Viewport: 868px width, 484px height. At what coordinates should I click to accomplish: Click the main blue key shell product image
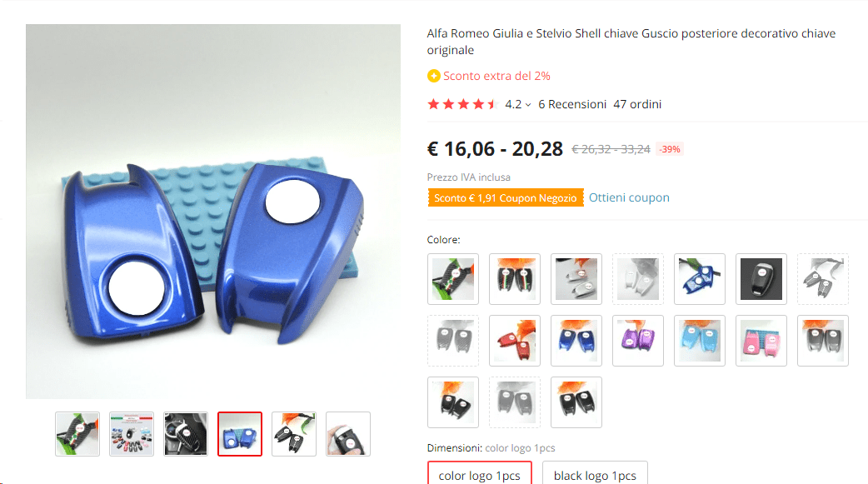213,212
